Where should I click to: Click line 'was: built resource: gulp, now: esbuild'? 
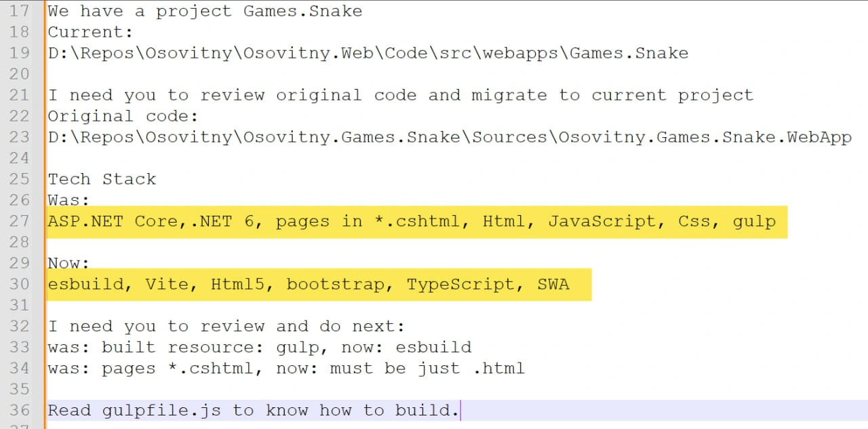point(259,348)
